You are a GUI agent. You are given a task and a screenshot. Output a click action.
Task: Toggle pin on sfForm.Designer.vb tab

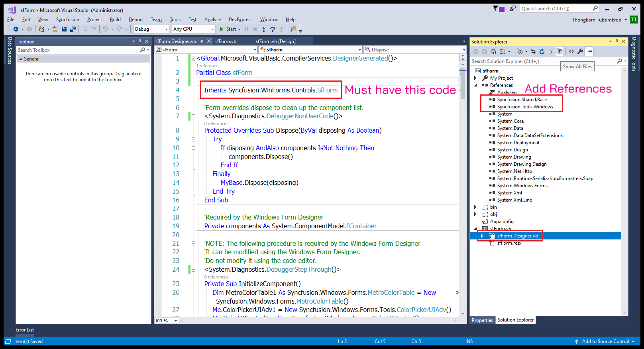[x=202, y=41]
